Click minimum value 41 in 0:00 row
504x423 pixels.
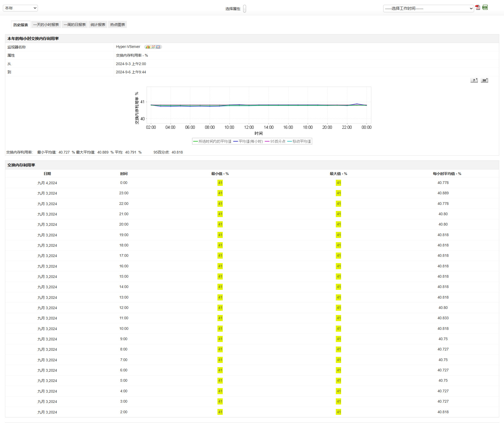220,183
